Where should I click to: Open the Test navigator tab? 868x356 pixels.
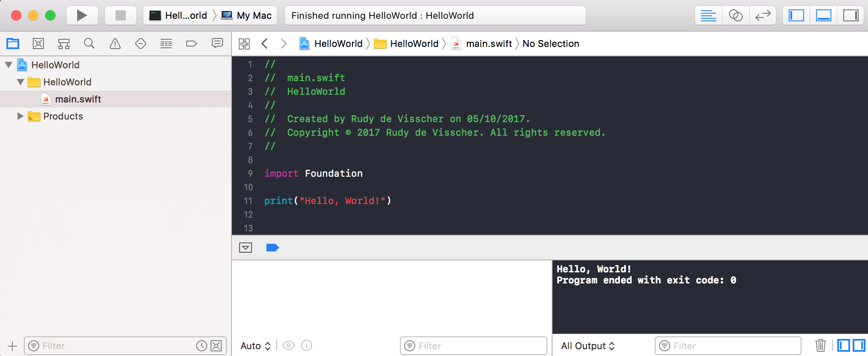[x=141, y=44]
